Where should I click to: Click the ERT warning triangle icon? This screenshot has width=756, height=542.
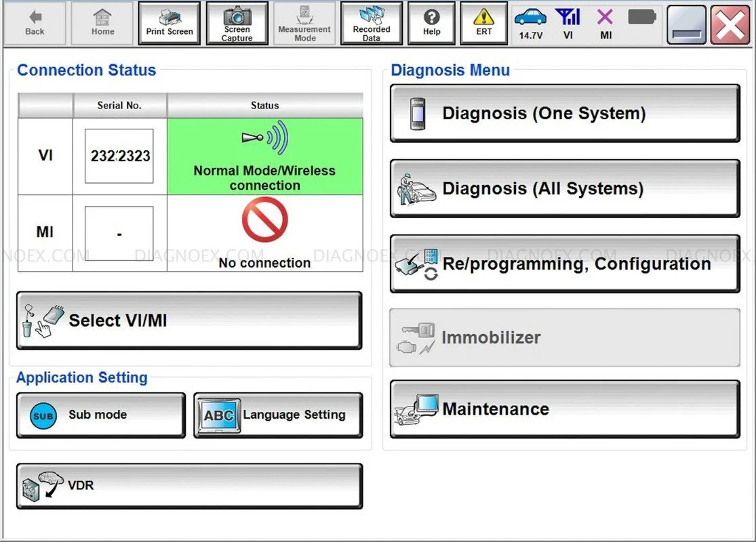click(x=484, y=23)
